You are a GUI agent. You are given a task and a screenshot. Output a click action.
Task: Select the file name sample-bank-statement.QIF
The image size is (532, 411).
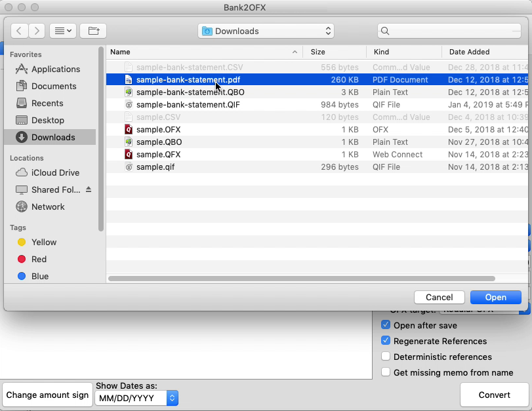click(188, 105)
